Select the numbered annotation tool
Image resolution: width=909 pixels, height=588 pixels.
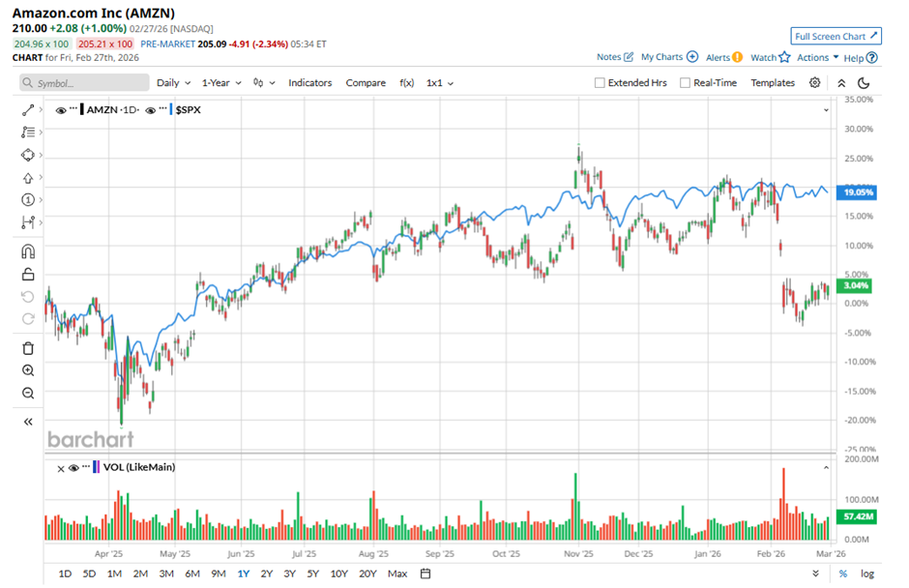point(28,200)
